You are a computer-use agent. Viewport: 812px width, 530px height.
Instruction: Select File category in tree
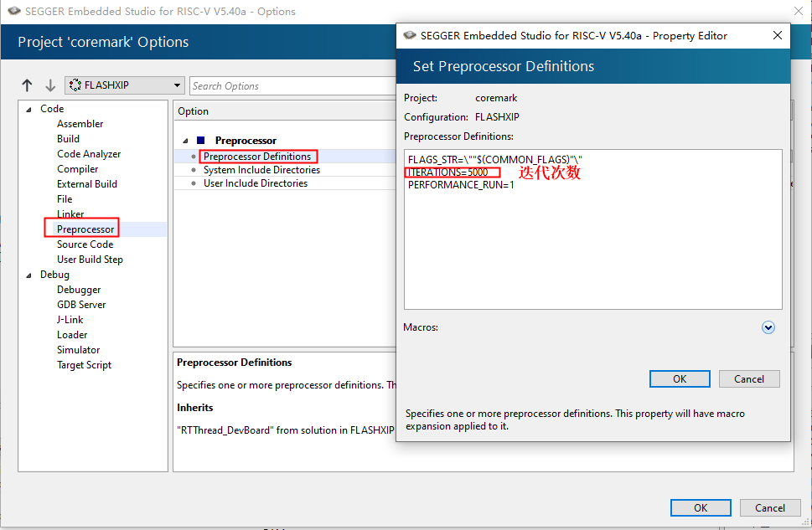65,198
